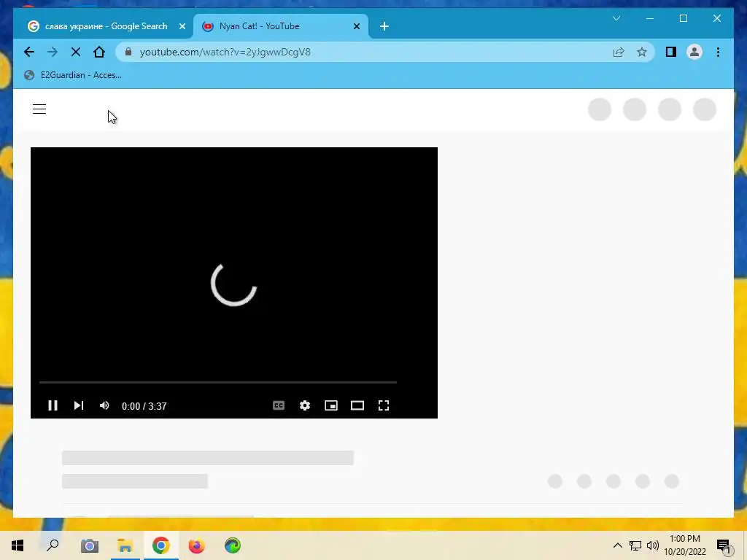Bookmark this tab with star
This screenshot has width=747, height=560.
[642, 52]
